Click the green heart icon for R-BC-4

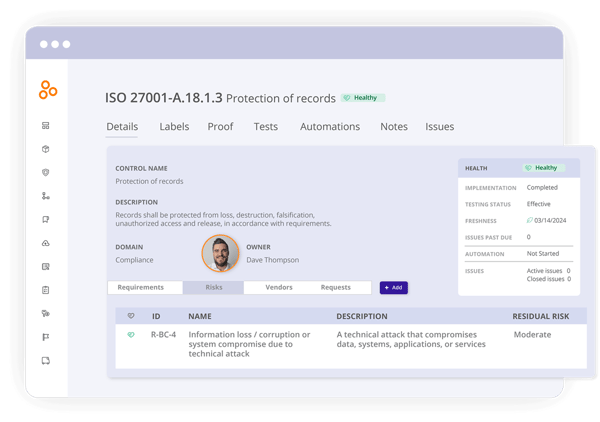coord(131,335)
